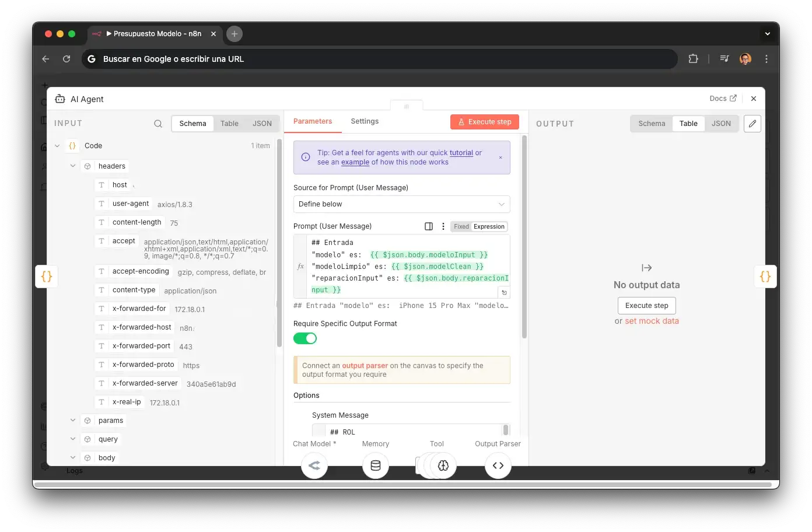
Task: Click the browser address bar
Action: click(x=379, y=58)
